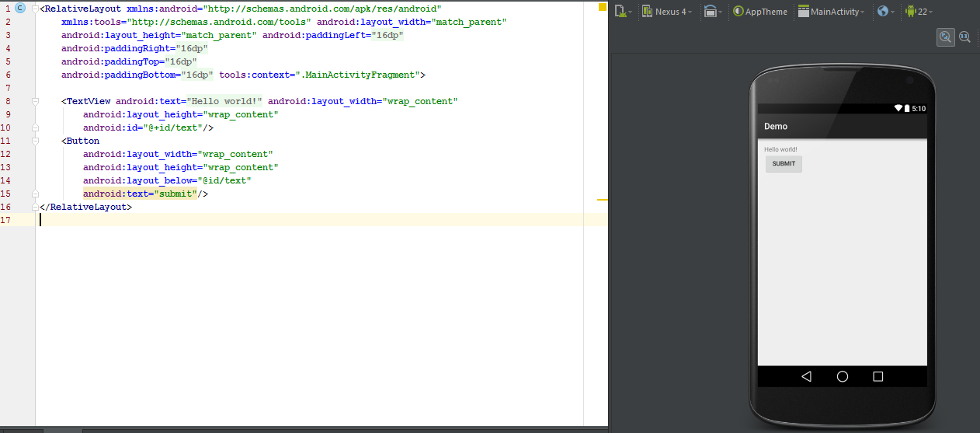Click the actual size 1:1 zoom icon
This screenshot has width=980, height=433.
tap(964, 37)
